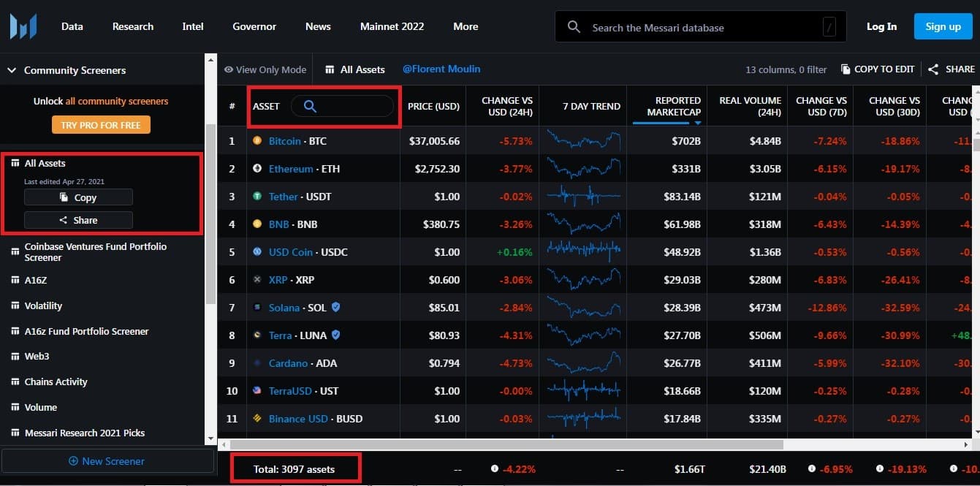Click the TerraUSD coin logo
This screenshot has width=980, height=486.
[x=257, y=391]
